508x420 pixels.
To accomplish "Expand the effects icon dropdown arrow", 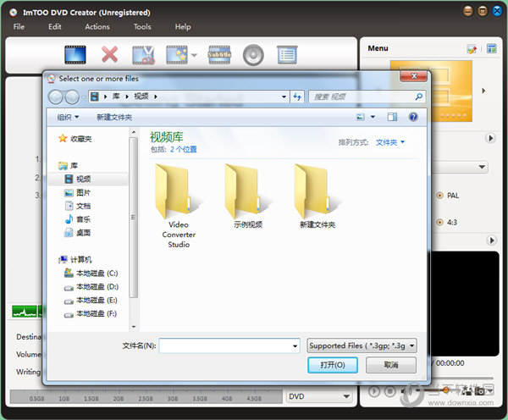I will (194, 55).
